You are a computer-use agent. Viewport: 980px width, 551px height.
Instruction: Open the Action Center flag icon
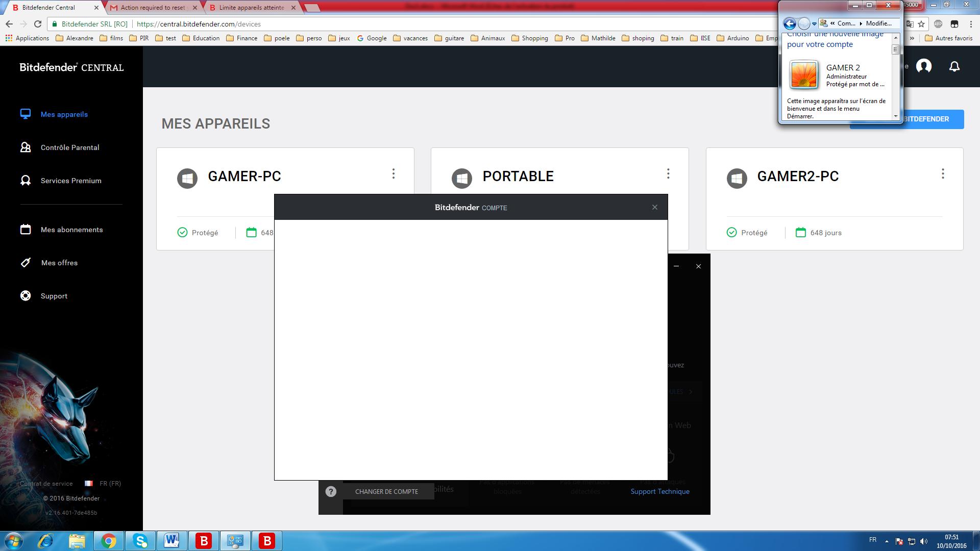899,542
